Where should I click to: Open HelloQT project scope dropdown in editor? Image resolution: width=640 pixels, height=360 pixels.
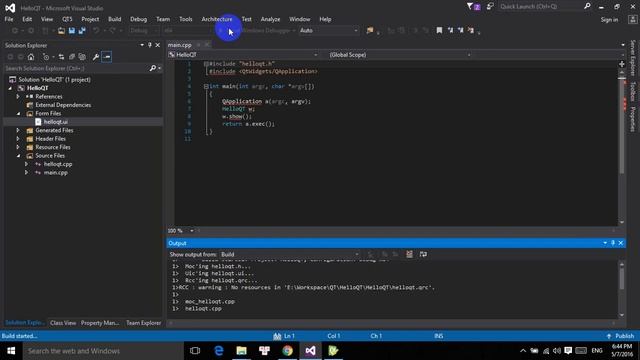click(x=243, y=55)
